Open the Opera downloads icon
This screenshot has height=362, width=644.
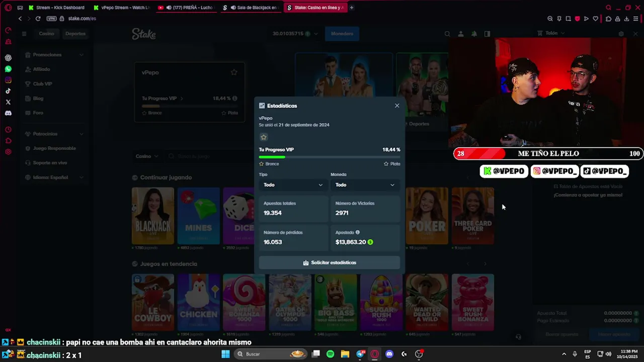click(x=626, y=19)
